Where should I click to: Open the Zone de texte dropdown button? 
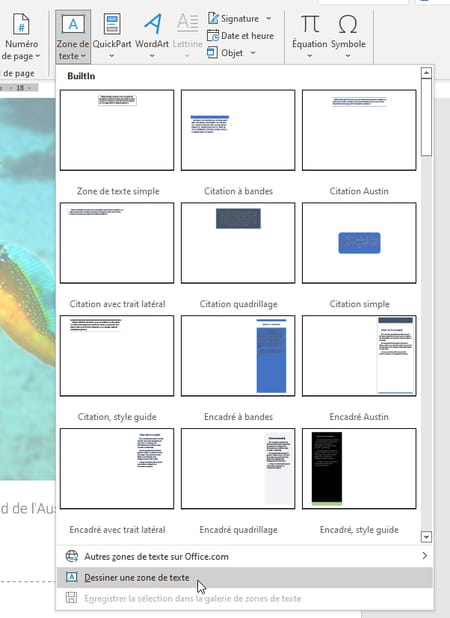point(73,37)
